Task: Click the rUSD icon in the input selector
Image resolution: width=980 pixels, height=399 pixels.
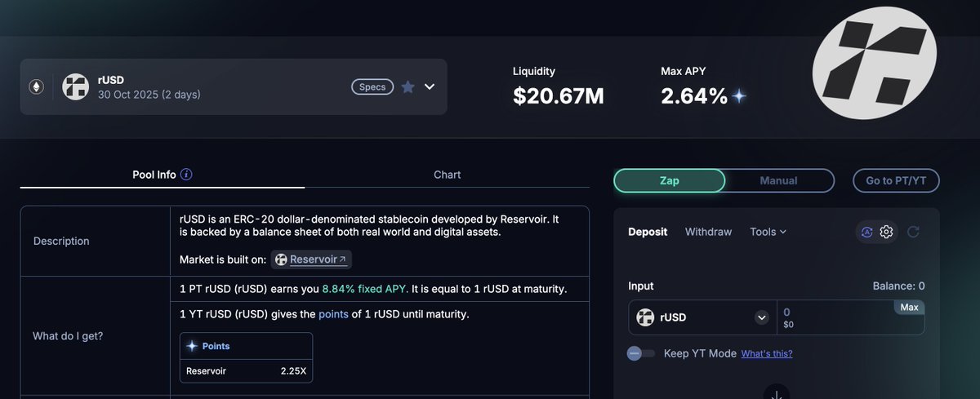Action: click(645, 317)
